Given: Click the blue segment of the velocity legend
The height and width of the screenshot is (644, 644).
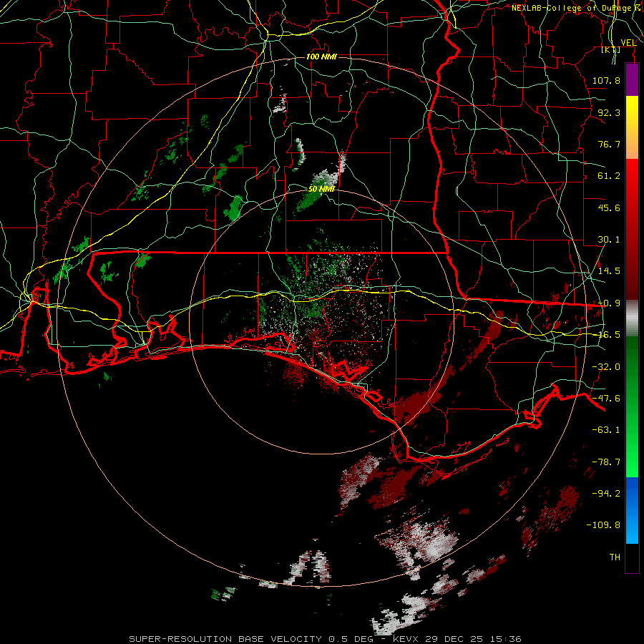Looking at the screenshot, I should pos(632,510).
